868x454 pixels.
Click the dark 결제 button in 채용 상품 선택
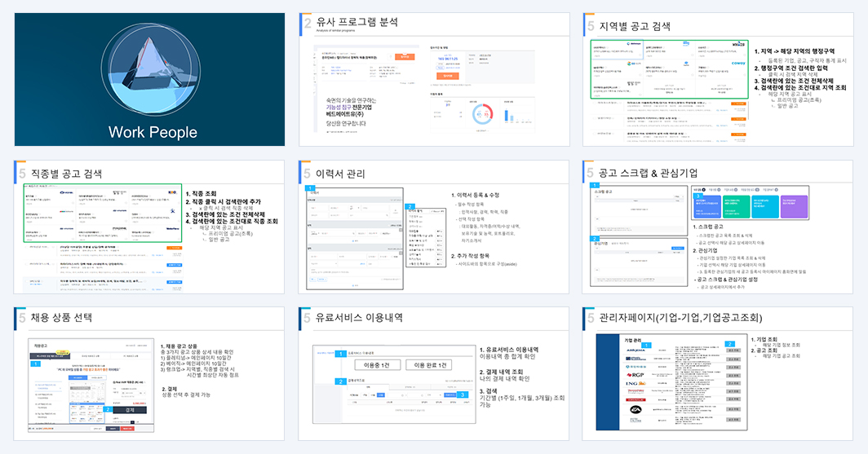point(130,410)
